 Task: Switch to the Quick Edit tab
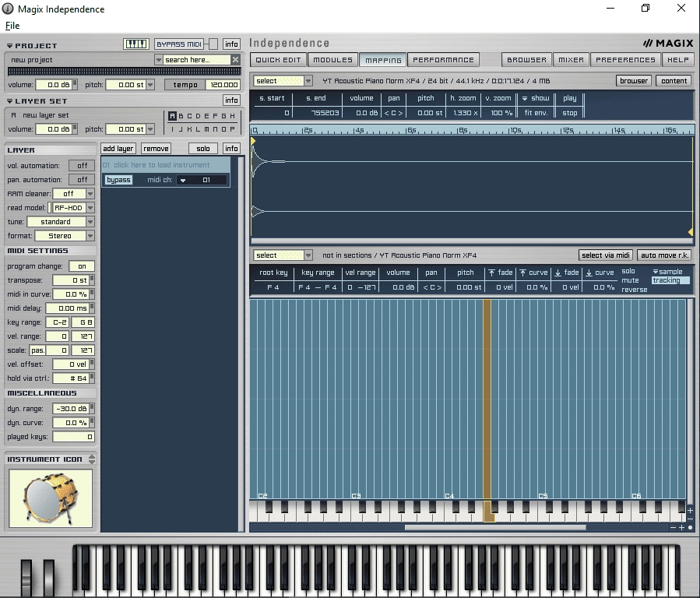(278, 60)
